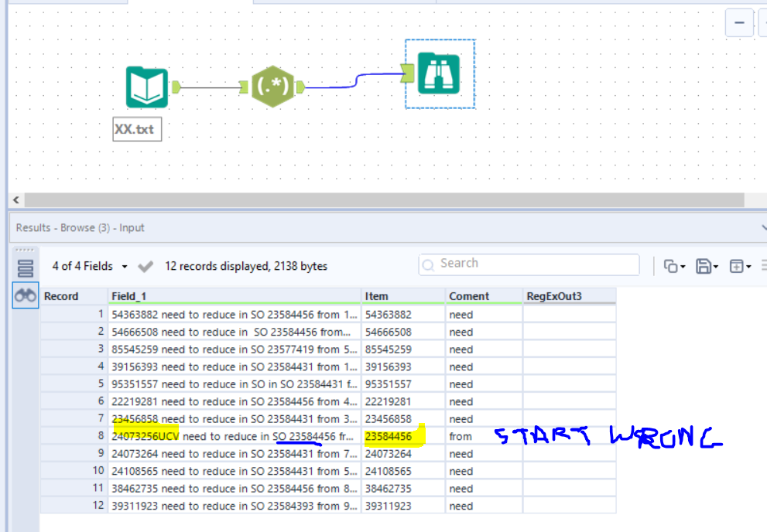Open the 4 of 4 Fields dropdown
Screen dimensions: 767x532
[90, 266]
